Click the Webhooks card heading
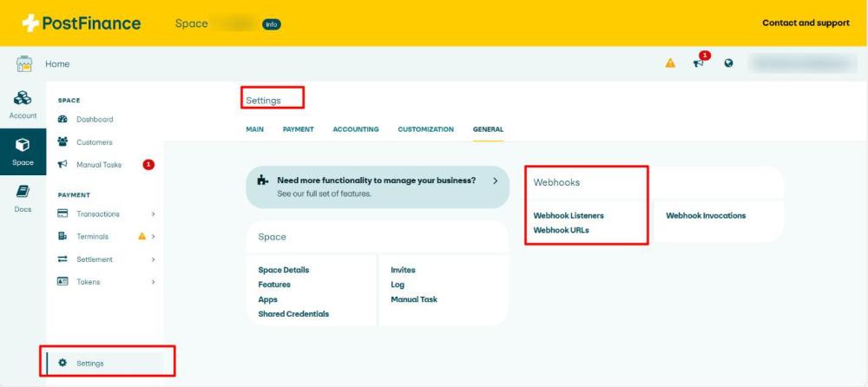Viewport: 868px width, 387px height. pos(556,182)
